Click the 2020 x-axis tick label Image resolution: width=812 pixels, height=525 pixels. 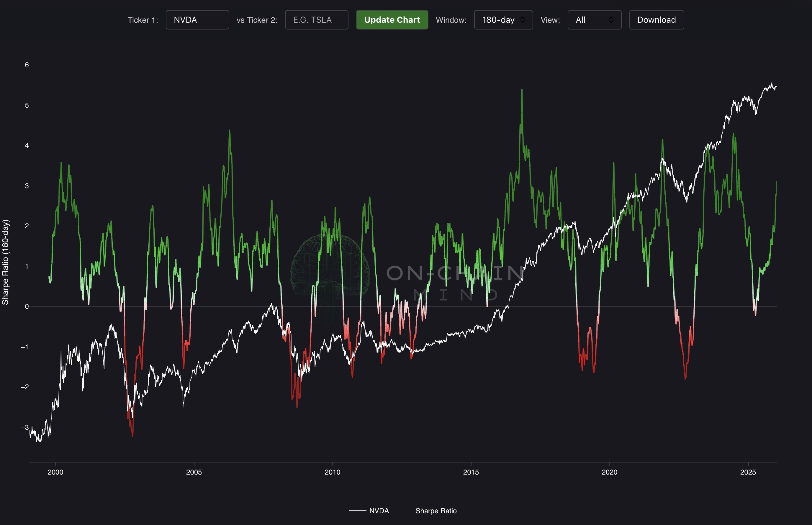609,472
